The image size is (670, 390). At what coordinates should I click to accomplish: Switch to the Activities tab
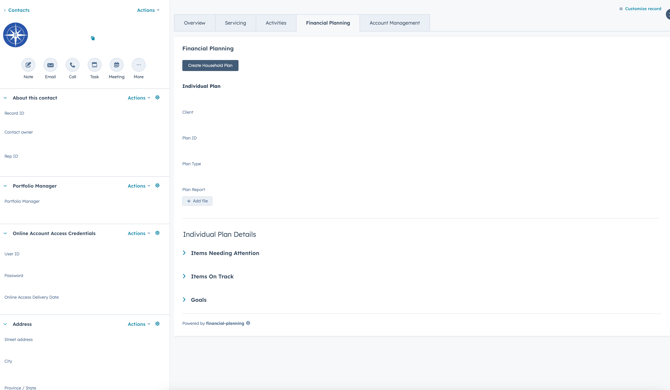point(276,23)
